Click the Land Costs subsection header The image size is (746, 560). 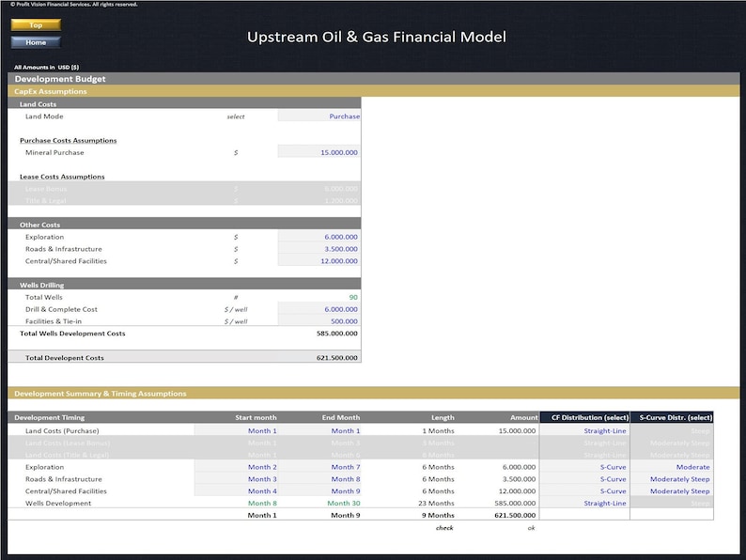click(x=184, y=103)
